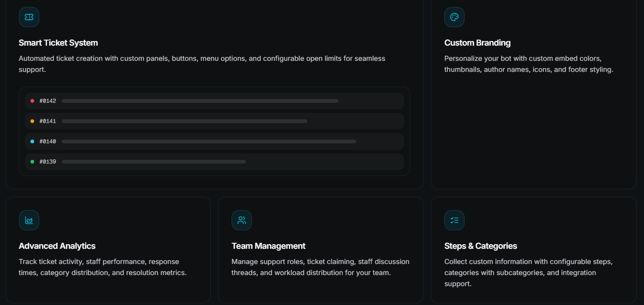Open ticket row #0142
The height and width of the screenshot is (305, 644).
pyautogui.click(x=215, y=101)
